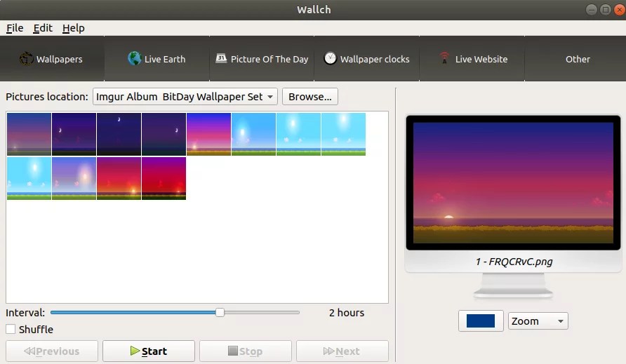Select the last thumbnail in first row

click(x=343, y=134)
